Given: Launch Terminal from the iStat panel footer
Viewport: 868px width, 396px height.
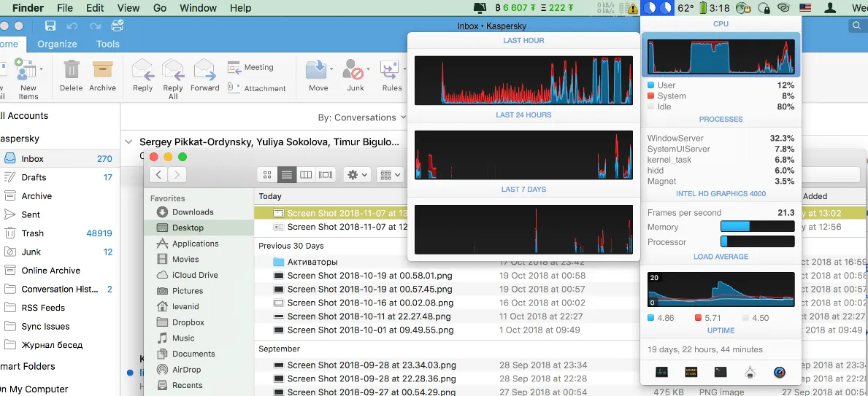Looking at the screenshot, I should (721, 372).
